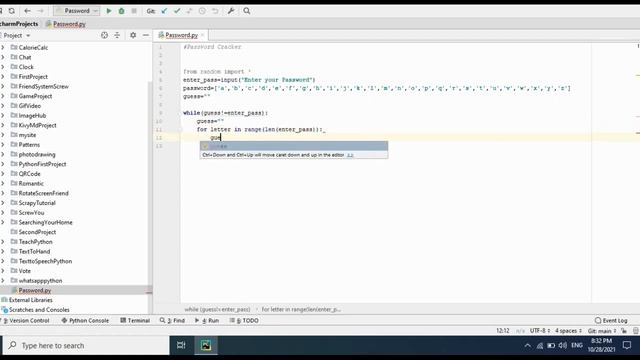
Task: Click the Stop run square icon
Action: 134,11
